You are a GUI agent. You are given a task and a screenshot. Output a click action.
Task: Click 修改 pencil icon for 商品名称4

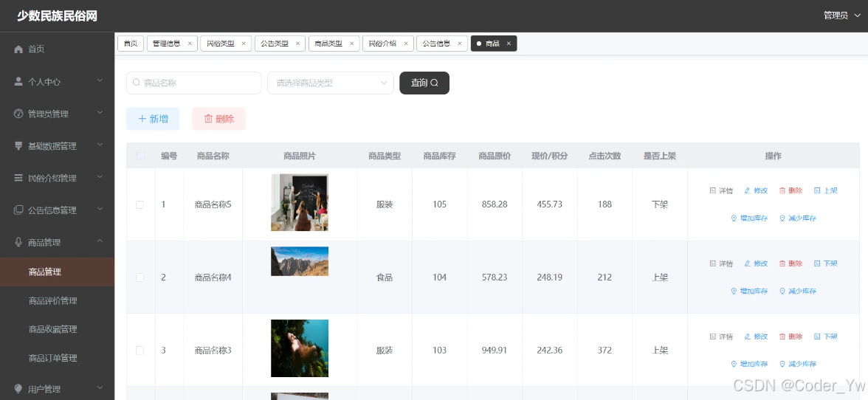[747, 263]
